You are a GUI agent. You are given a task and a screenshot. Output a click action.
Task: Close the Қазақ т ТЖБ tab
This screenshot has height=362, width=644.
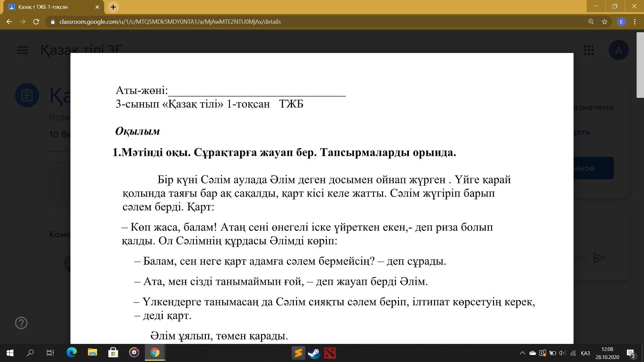(97, 7)
